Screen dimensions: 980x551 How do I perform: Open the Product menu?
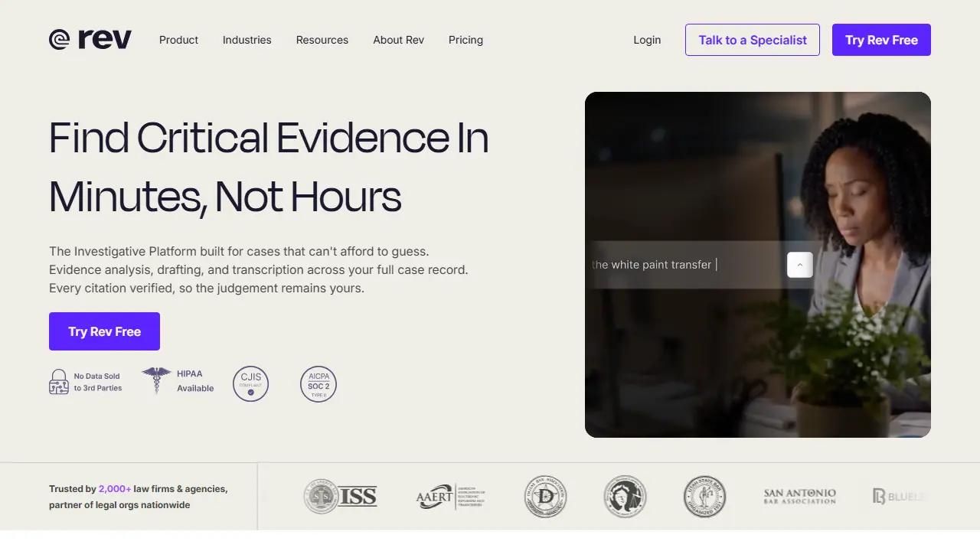(x=178, y=40)
